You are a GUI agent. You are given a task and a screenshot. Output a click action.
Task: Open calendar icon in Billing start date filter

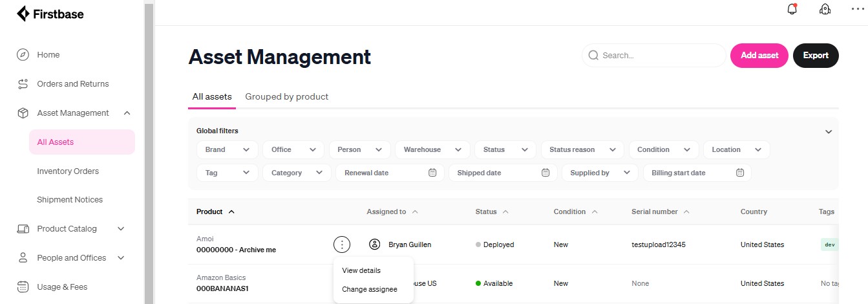tap(740, 173)
